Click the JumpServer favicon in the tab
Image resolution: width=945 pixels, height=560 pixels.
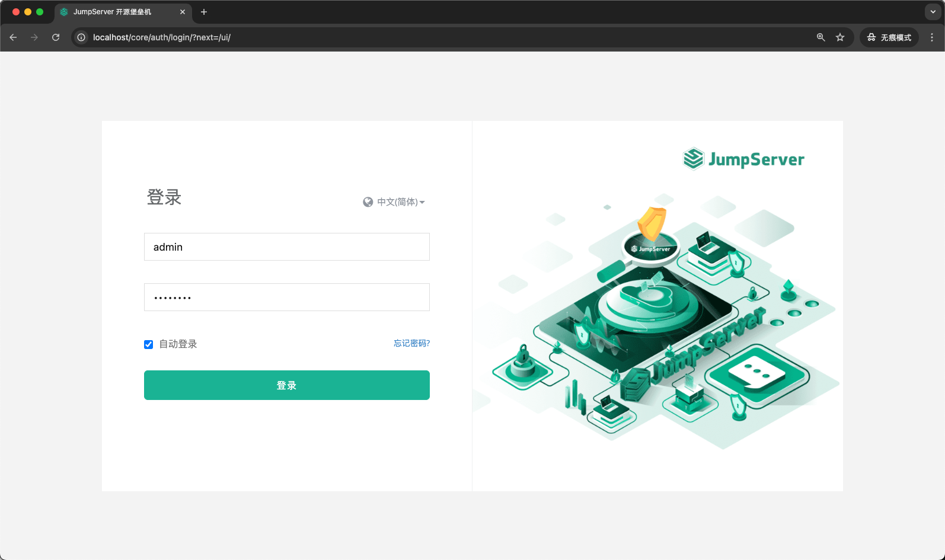click(64, 12)
